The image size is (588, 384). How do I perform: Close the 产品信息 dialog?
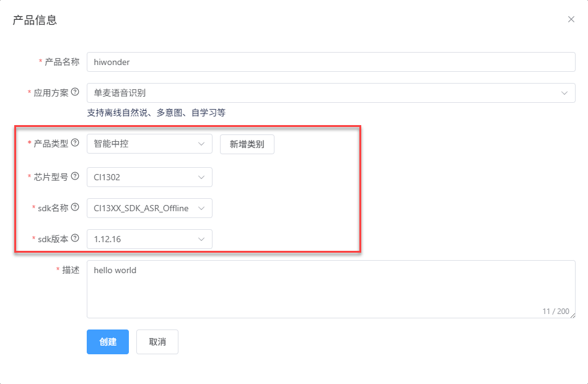(x=571, y=19)
